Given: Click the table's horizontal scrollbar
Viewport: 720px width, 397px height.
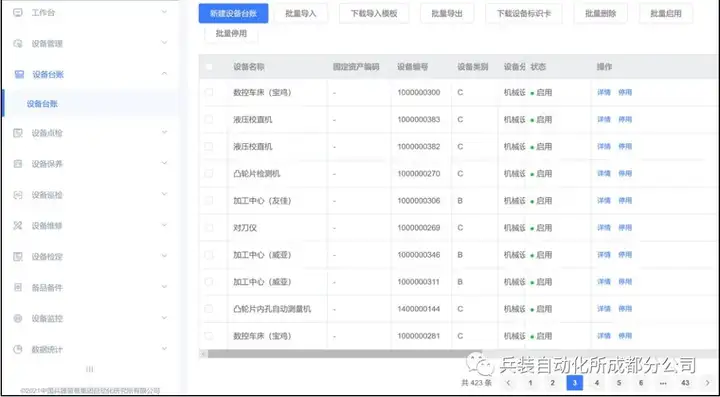Looking at the screenshot, I should 344,354.
